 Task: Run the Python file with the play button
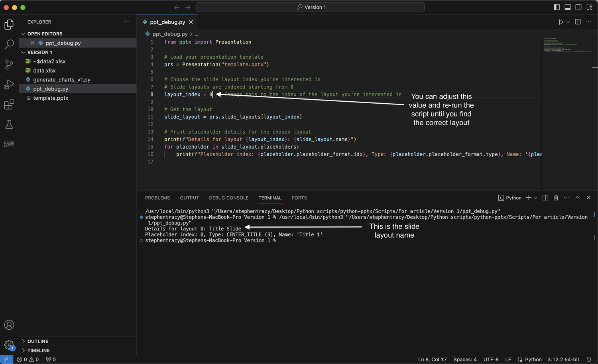coord(561,22)
